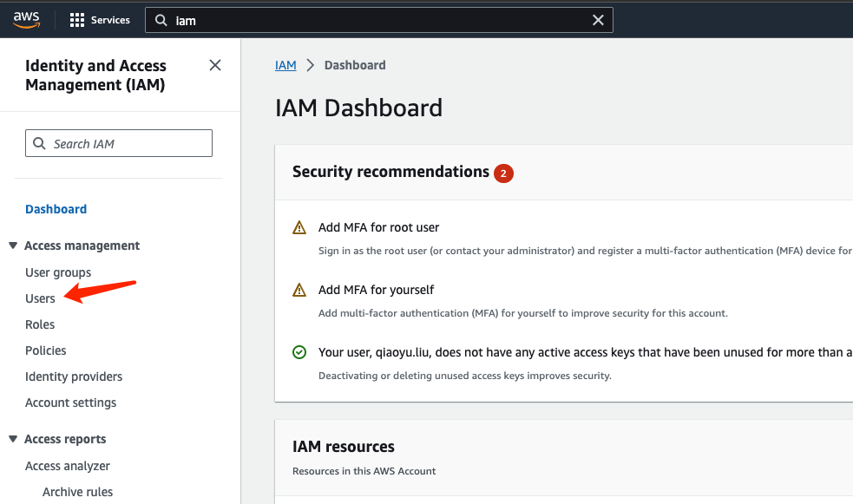Click the Search IAM input field
The image size is (853, 504).
tap(119, 143)
